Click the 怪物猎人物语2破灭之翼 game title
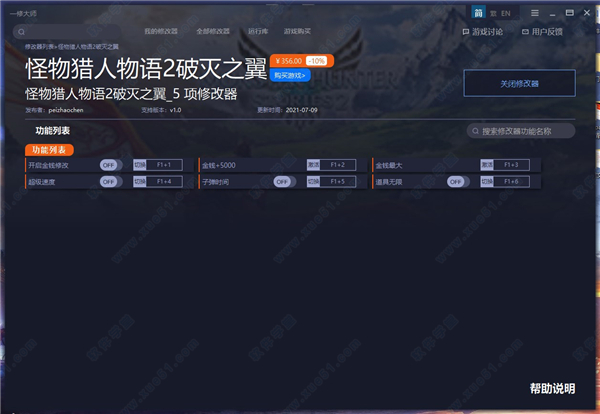Viewport: 600px width, 414px height. [146, 70]
